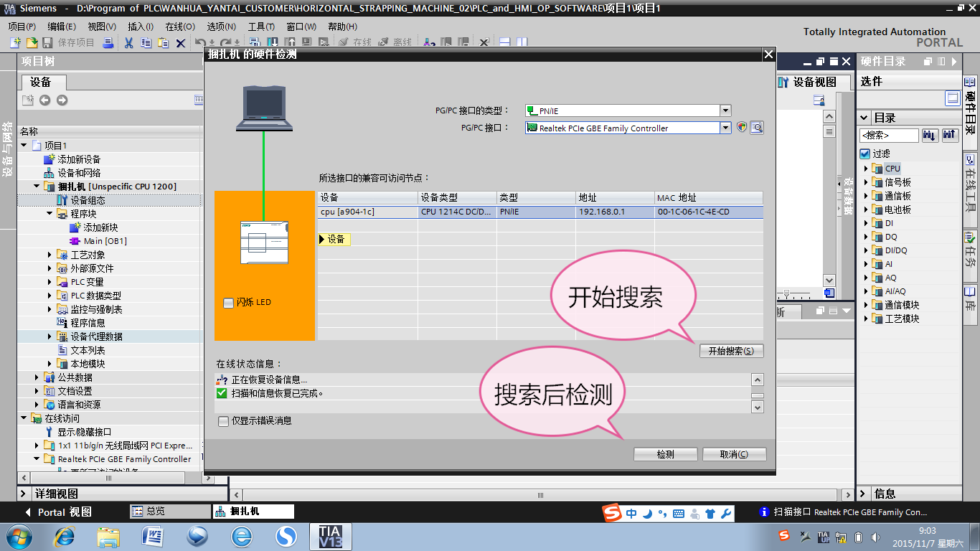Image resolution: width=980 pixels, height=551 pixels.
Task: Click the search-up icon in hardware catalog
Action: click(949, 135)
